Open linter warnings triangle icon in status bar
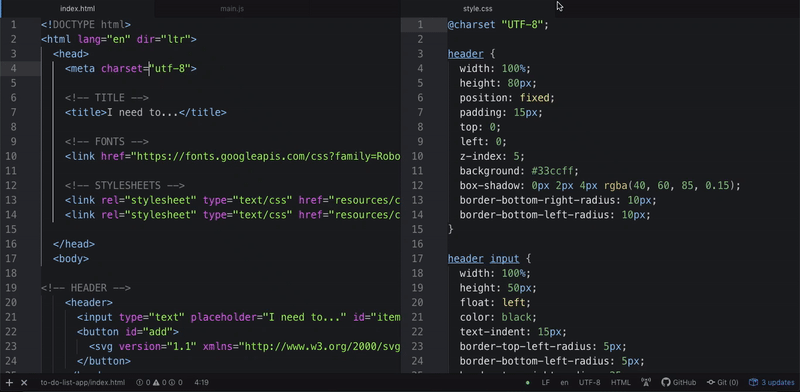800x392 pixels. [159, 382]
